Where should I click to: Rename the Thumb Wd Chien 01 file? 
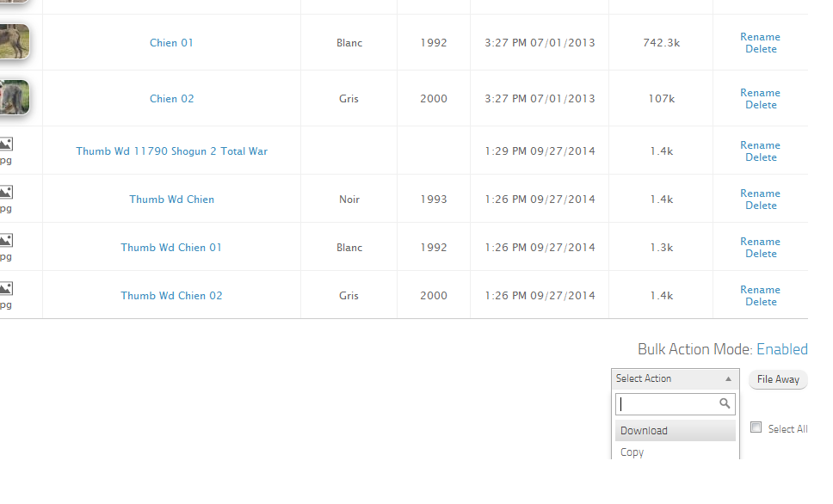pos(760,241)
